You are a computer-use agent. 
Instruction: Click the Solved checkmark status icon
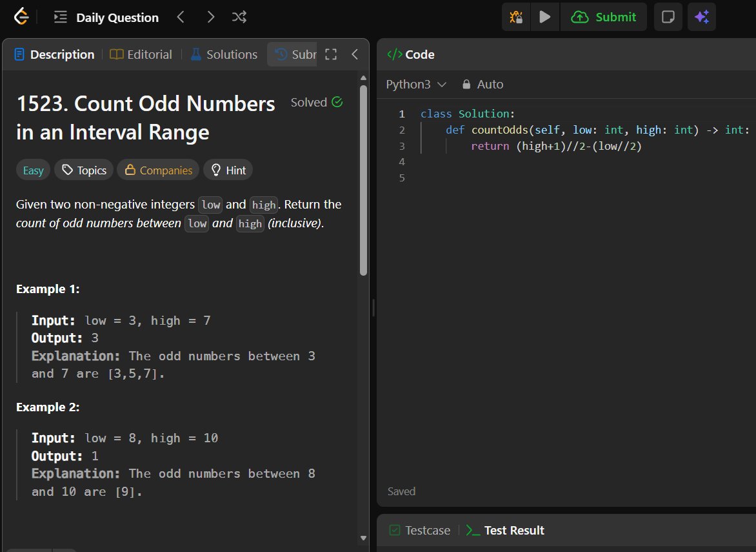pyautogui.click(x=337, y=102)
